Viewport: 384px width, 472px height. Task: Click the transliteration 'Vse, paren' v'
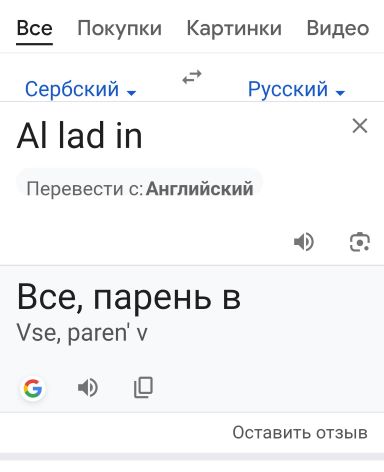coord(82,333)
